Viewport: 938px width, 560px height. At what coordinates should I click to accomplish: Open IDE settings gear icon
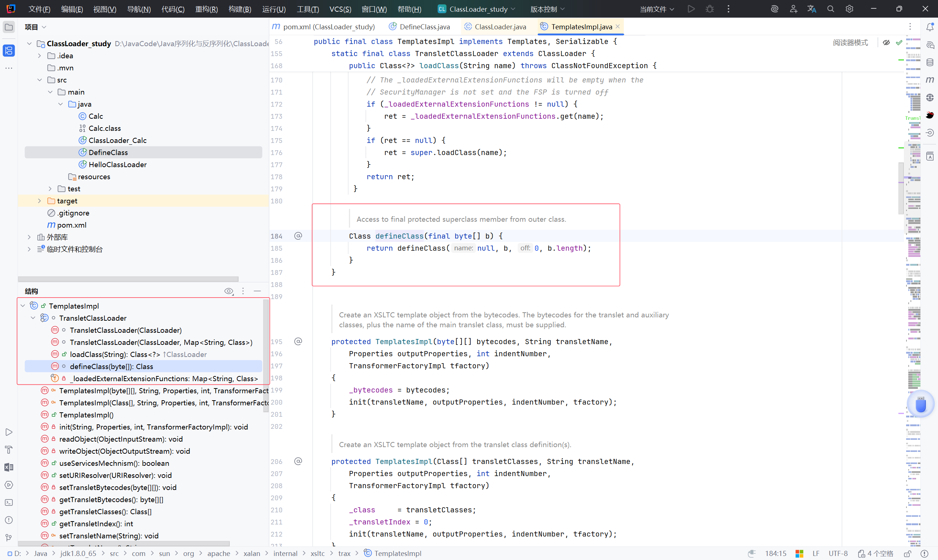(849, 9)
